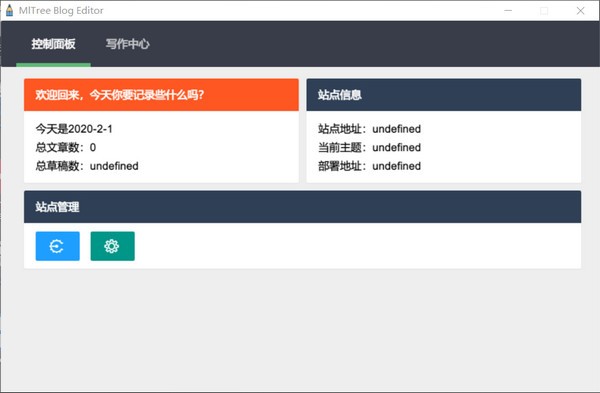Close the MITree Blog Editor window
The image size is (600, 393).
click(580, 11)
